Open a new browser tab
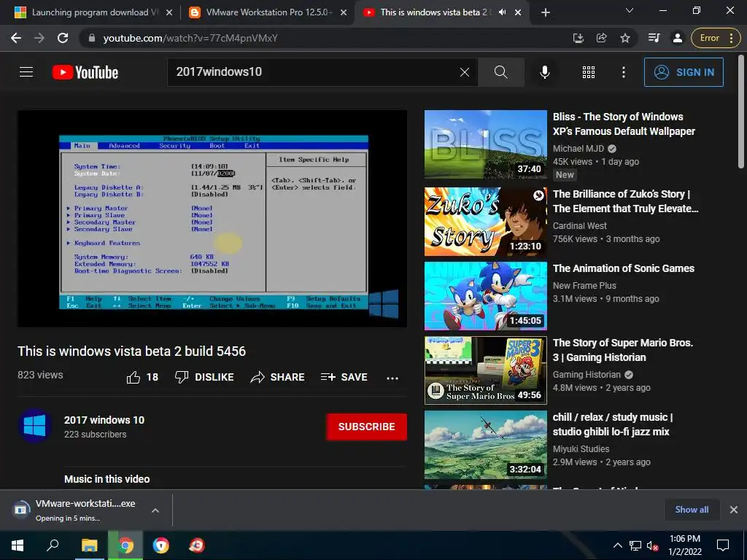Viewport: 747px width, 560px height. click(546, 13)
